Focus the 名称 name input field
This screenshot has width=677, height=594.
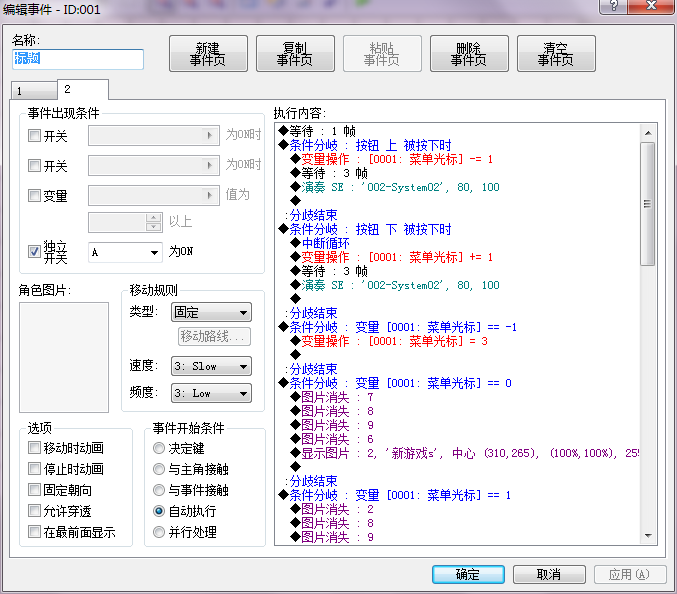click(78, 59)
